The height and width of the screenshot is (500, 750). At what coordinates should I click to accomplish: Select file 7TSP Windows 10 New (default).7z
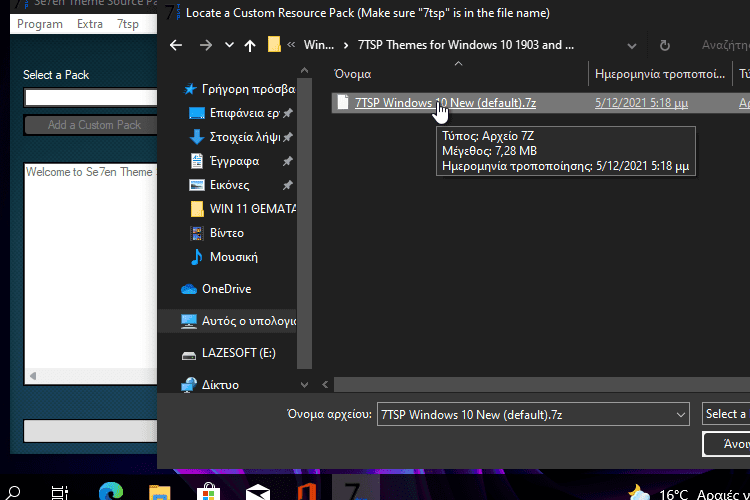tap(445, 103)
